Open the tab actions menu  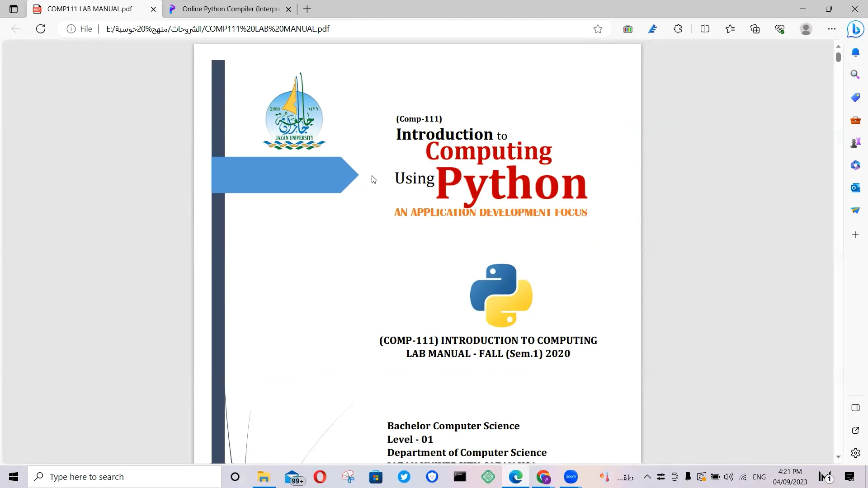(x=13, y=9)
